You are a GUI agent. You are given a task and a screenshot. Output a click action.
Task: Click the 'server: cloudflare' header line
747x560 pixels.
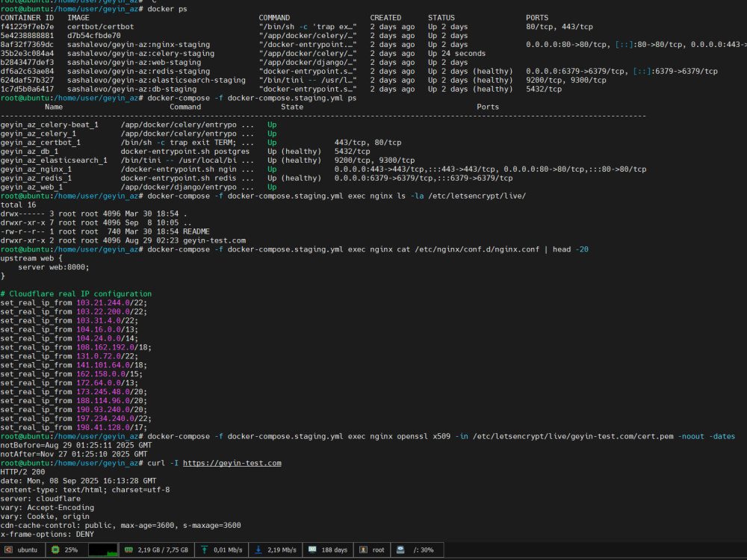click(x=40, y=499)
